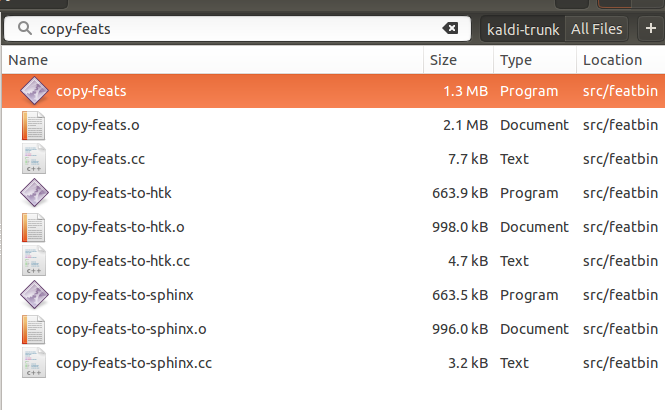Click the copy-feats-to-sphinx.o document icon

34,329
